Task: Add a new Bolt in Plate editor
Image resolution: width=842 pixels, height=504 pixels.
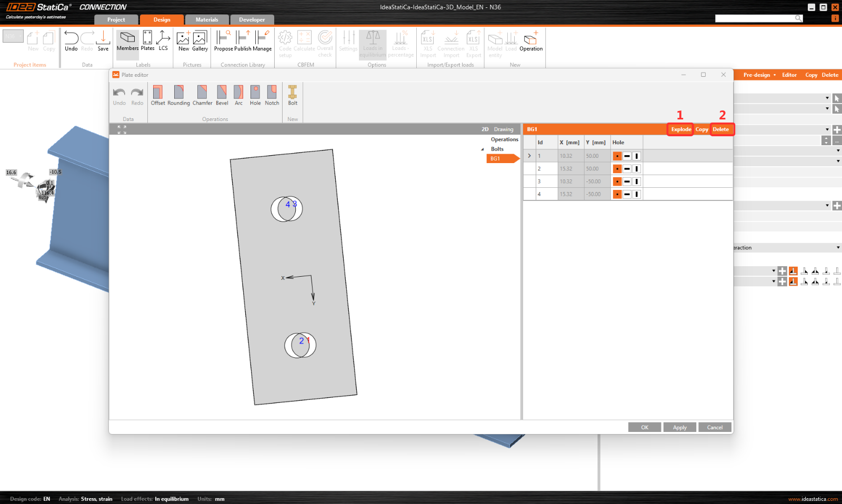Action: (293, 95)
